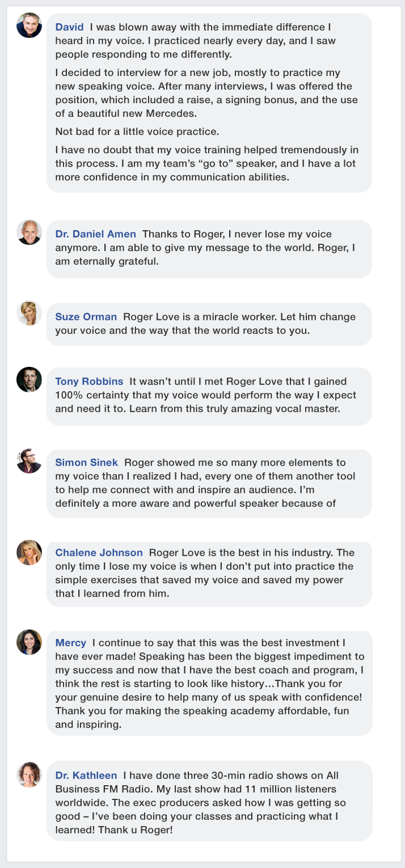Open the David name link
This screenshot has width=405, height=868.
click(x=69, y=27)
